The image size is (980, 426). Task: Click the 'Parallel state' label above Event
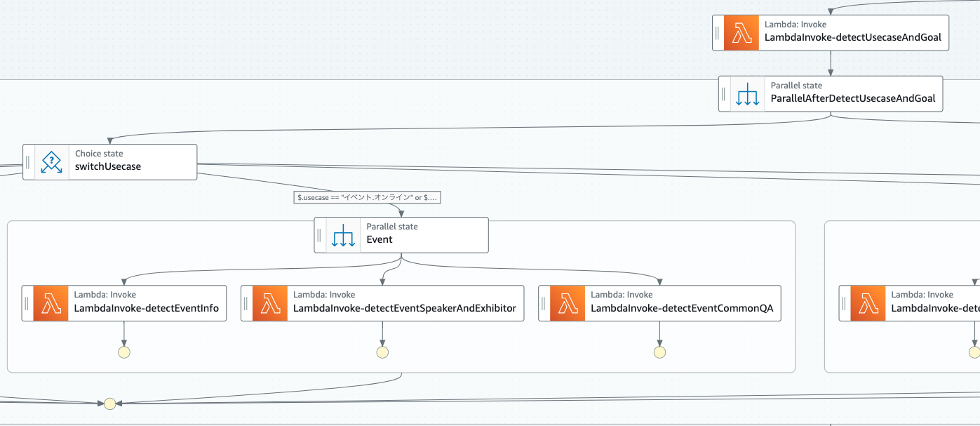(x=392, y=227)
